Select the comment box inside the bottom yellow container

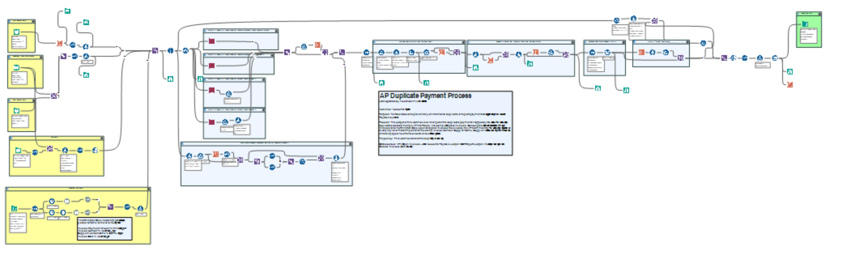click(x=105, y=229)
